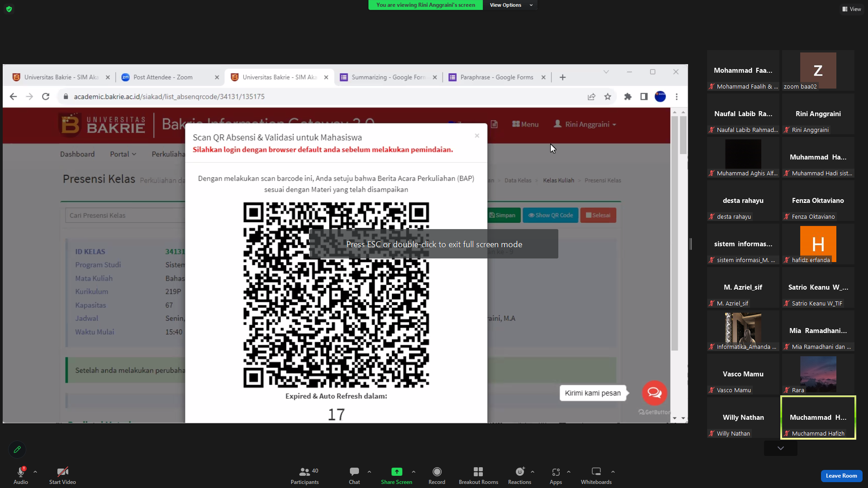Click the green Share Screen icon
The height and width of the screenshot is (488, 868).
click(x=396, y=472)
